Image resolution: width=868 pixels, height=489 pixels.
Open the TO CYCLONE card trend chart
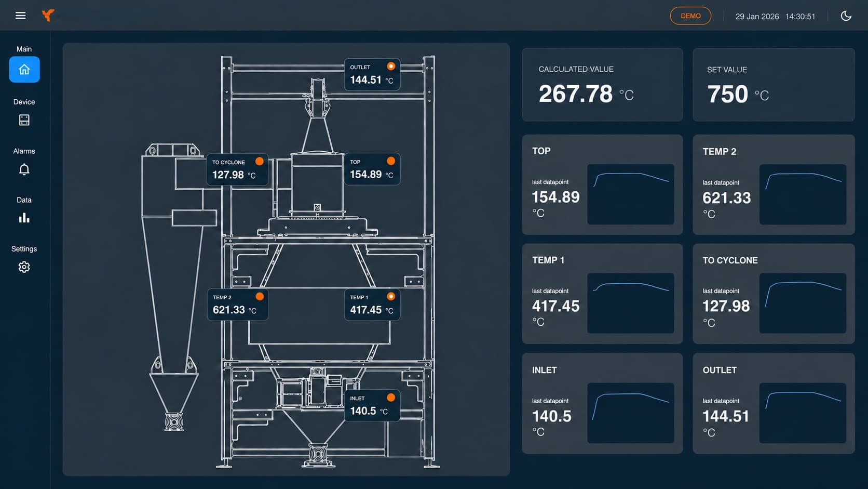tap(803, 303)
